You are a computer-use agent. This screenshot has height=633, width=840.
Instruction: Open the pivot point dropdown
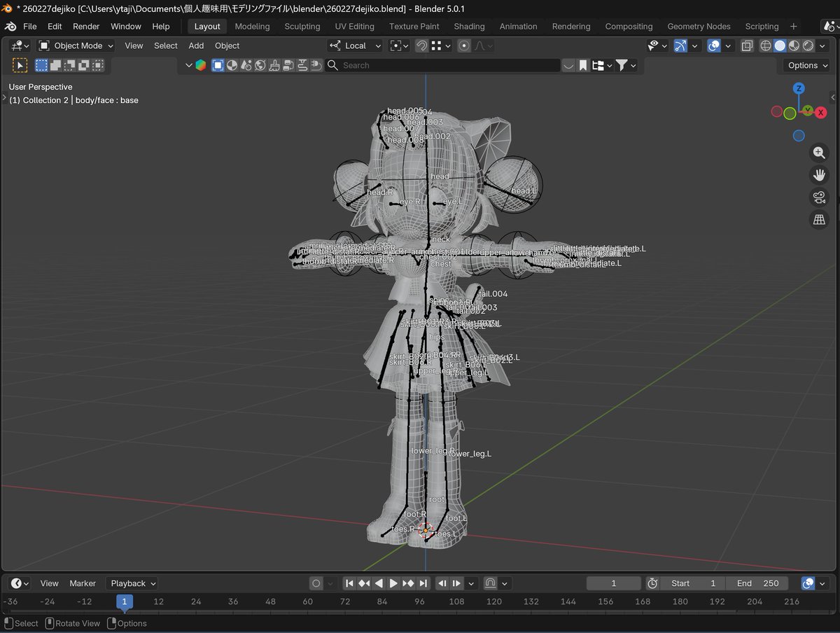point(399,46)
